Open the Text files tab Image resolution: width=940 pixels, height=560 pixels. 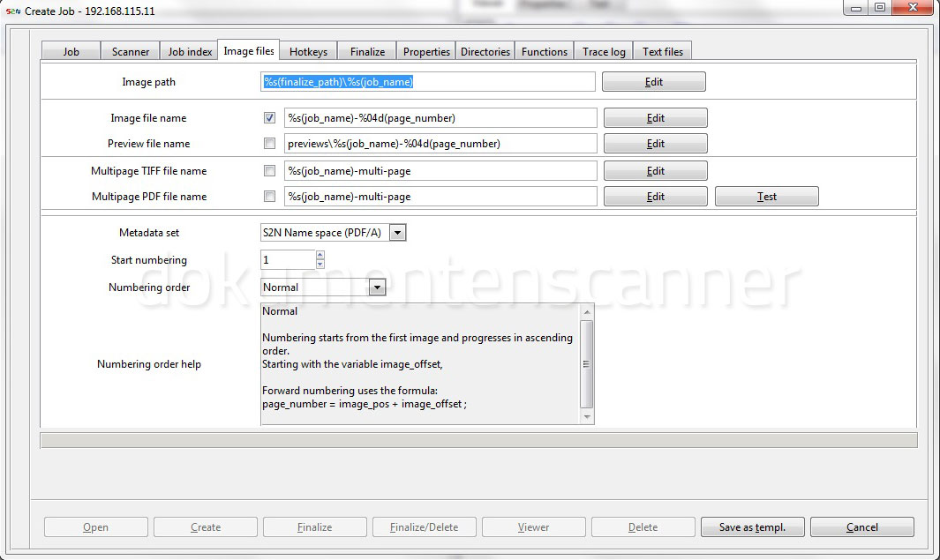click(x=663, y=51)
